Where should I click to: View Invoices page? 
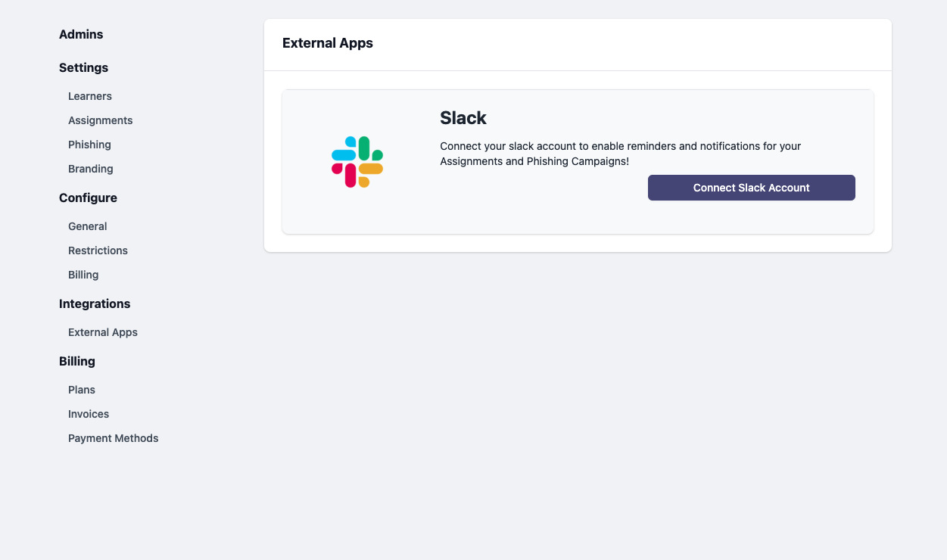click(89, 414)
